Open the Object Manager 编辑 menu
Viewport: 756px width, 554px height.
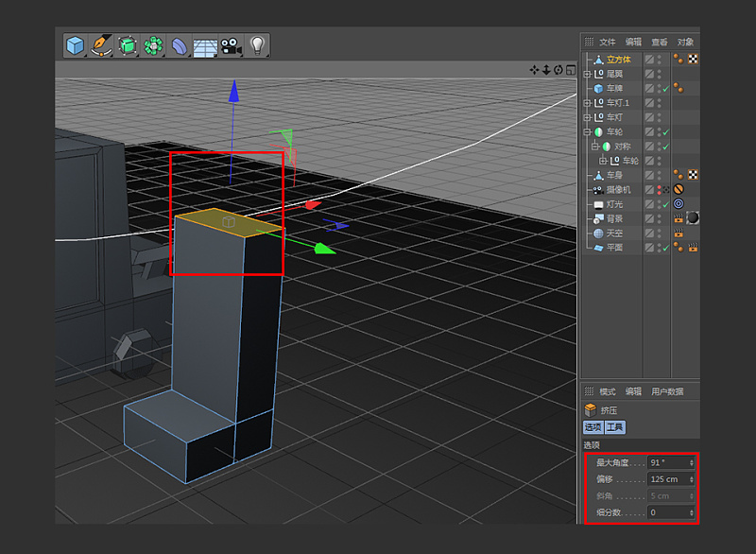click(633, 42)
